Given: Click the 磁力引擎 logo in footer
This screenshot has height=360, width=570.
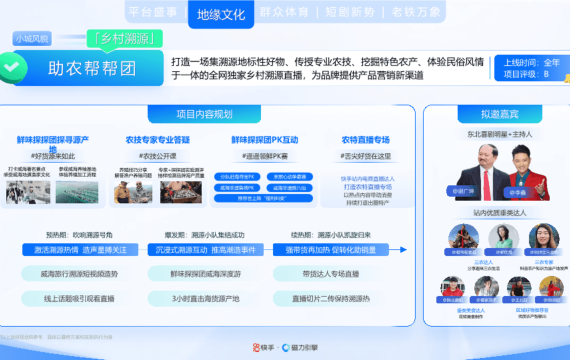Looking at the screenshot, I should click(x=300, y=348).
